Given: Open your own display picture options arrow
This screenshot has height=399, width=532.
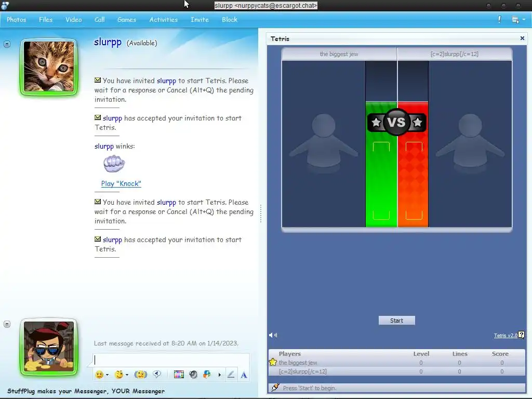Looking at the screenshot, I should click(x=7, y=324).
